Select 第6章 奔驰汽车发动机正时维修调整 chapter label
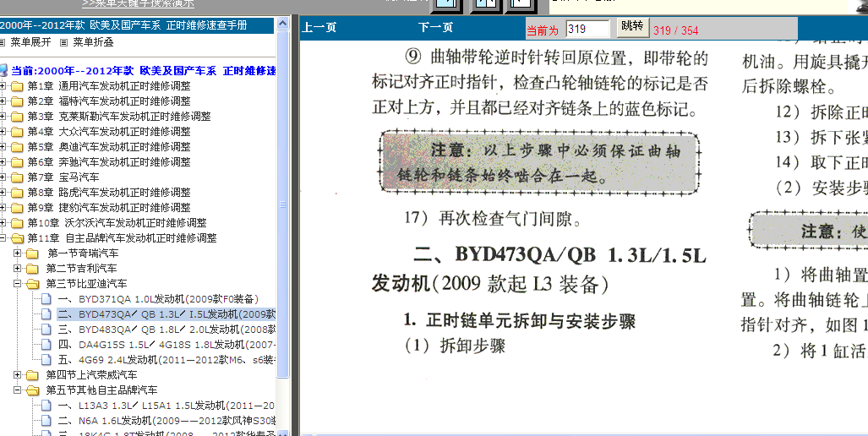 pos(108,162)
